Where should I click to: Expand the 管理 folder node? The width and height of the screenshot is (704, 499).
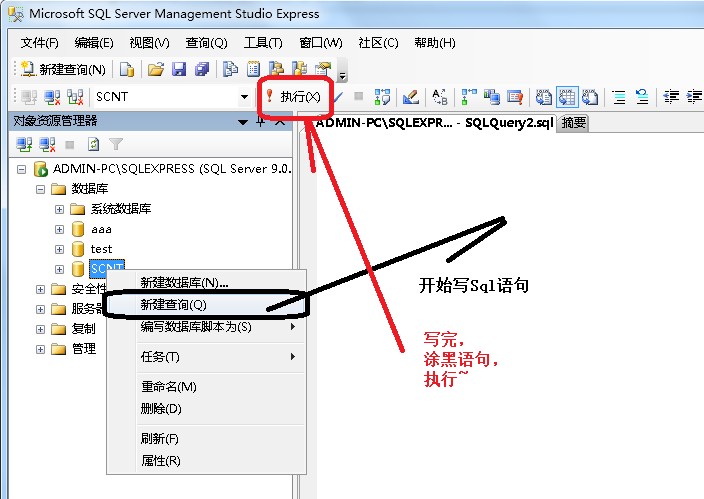(x=40, y=349)
